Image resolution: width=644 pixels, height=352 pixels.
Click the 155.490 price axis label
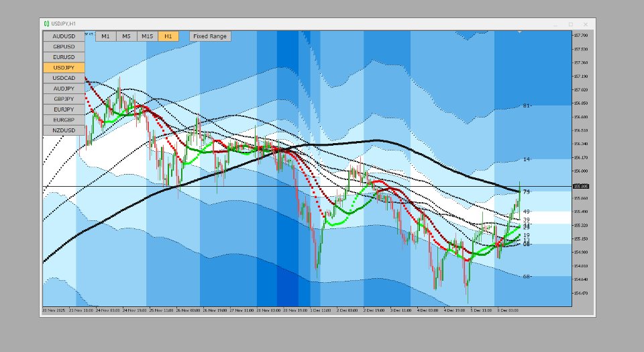pyautogui.click(x=581, y=212)
